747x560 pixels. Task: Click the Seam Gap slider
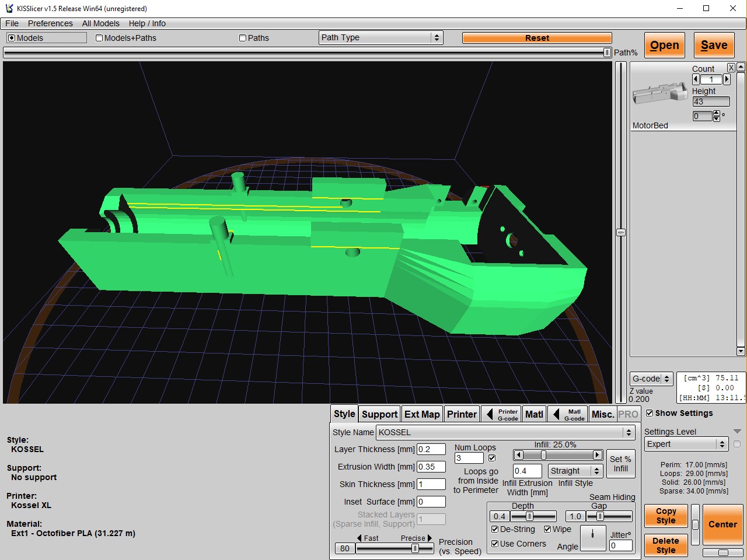pos(609,516)
